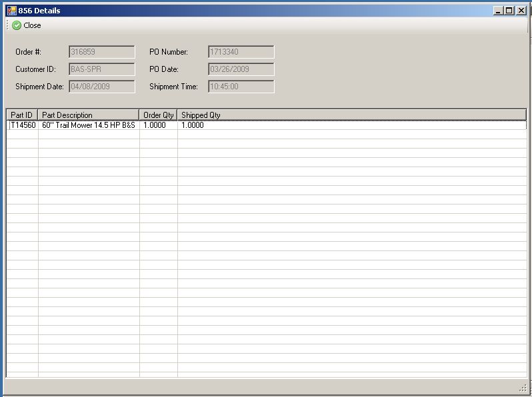The height and width of the screenshot is (397, 532).
Task: Click the Part Description column header
Action: click(x=88, y=115)
